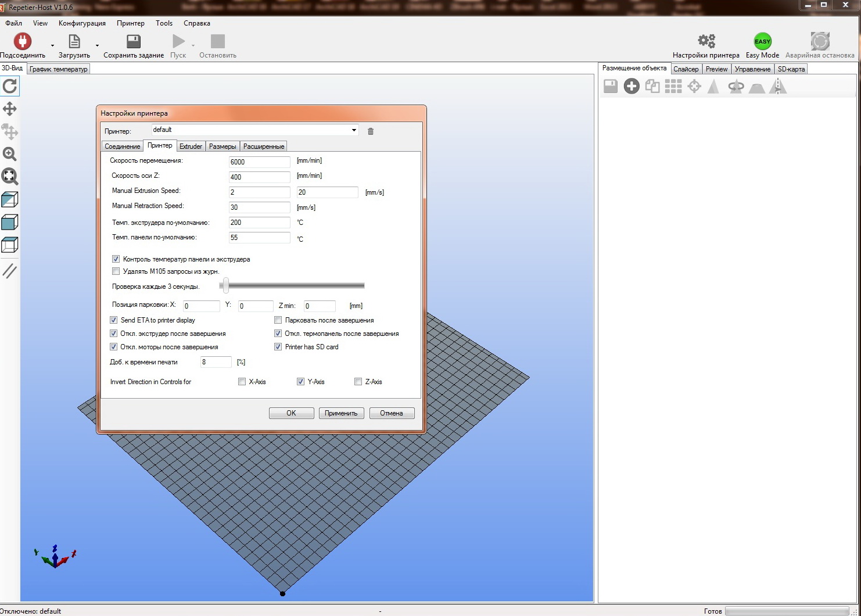Click the Отмена button
This screenshot has height=616, width=861.
(x=392, y=413)
